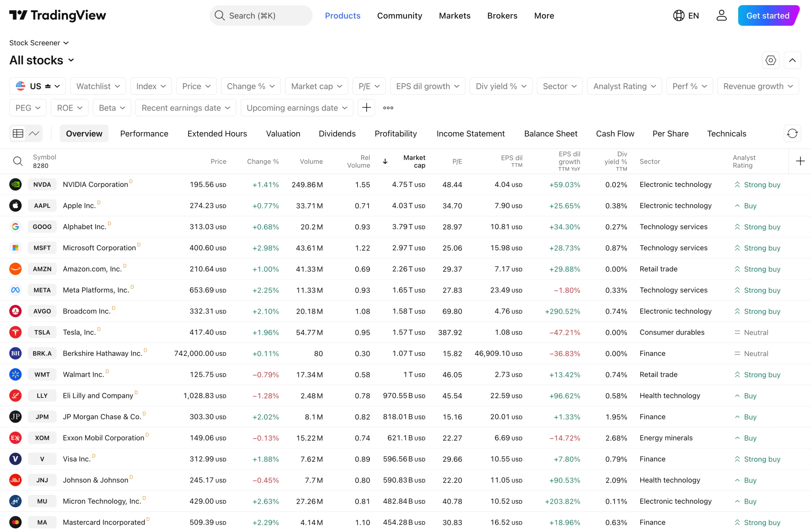
Task: Open screener settings via the gear icon
Action: [x=770, y=60]
